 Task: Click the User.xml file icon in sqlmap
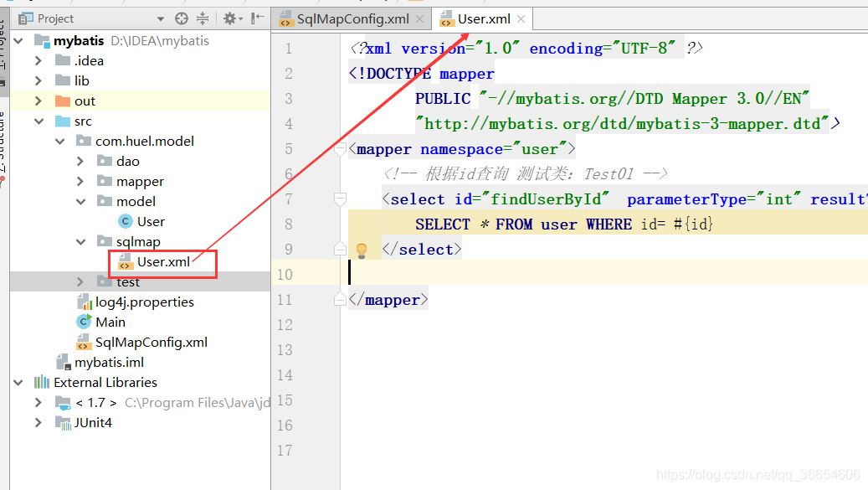tap(126, 261)
